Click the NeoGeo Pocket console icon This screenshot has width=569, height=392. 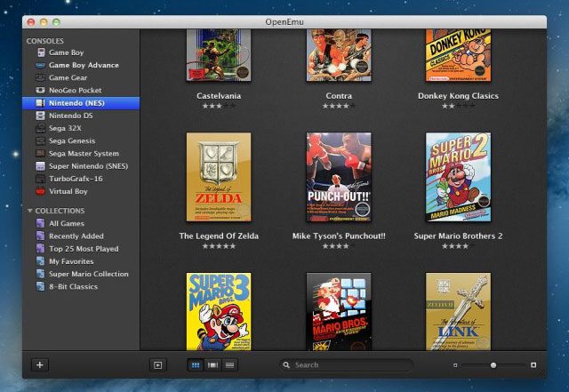[x=41, y=90]
